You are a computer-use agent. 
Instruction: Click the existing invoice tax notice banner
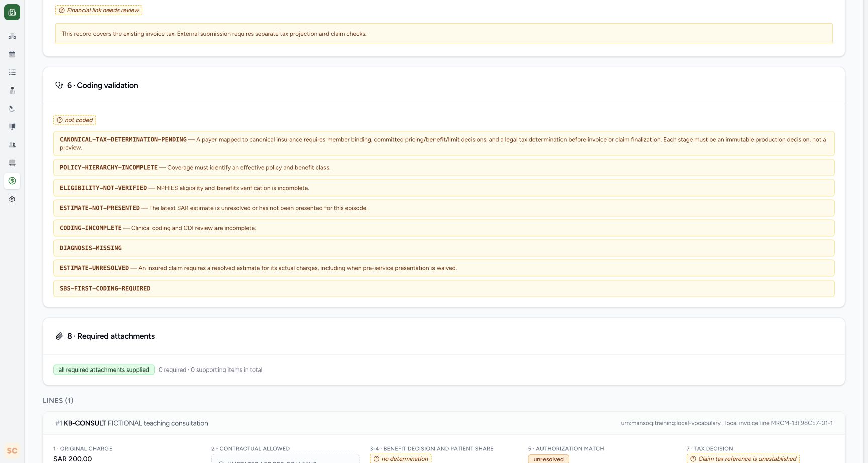(x=444, y=34)
